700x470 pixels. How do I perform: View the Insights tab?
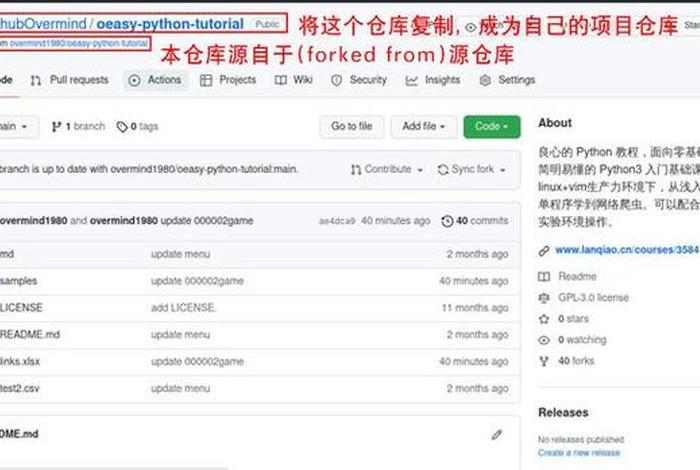click(433, 80)
